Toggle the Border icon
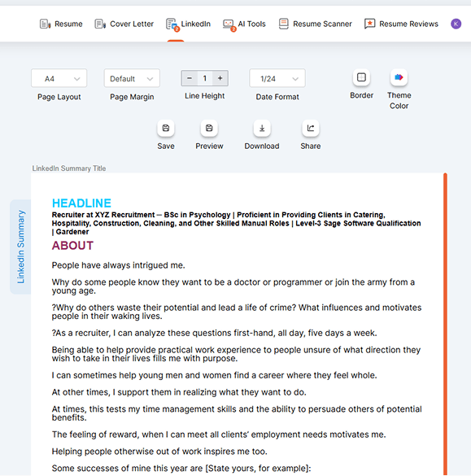 tap(361, 77)
